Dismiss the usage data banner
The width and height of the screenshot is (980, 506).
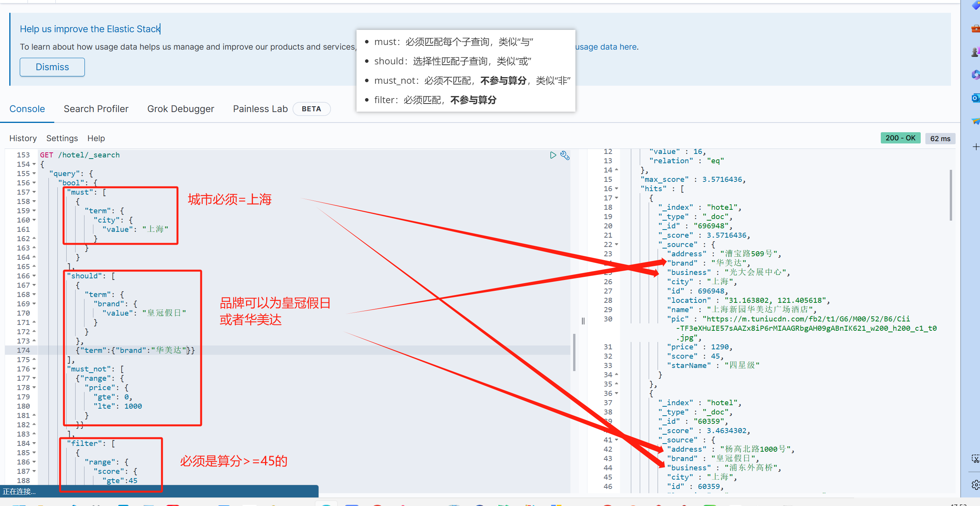tap(52, 67)
